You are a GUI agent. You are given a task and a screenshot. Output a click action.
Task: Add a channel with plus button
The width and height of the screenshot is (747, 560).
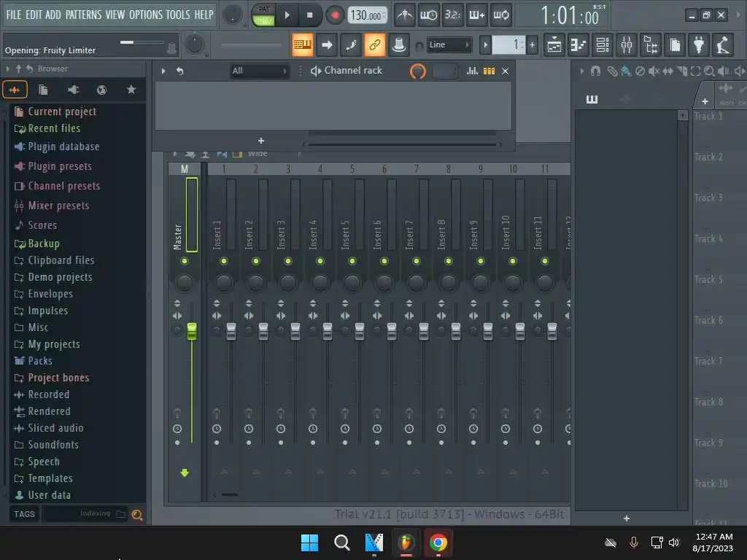[261, 141]
